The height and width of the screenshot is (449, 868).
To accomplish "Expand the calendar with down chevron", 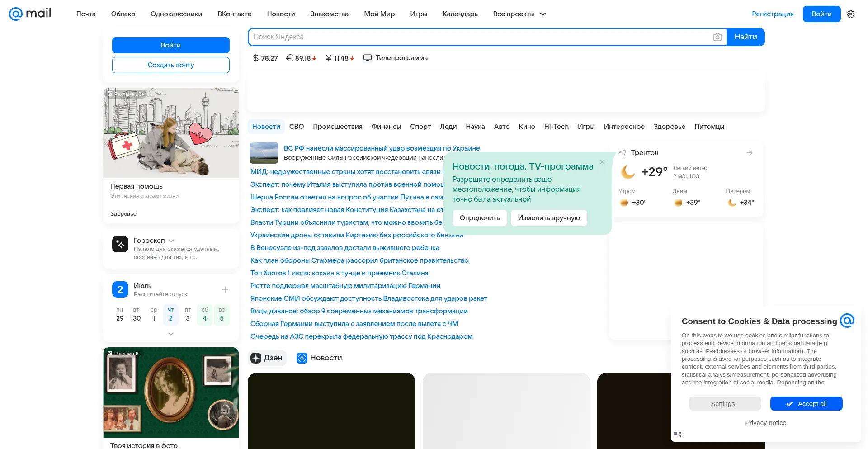I will coord(171,334).
